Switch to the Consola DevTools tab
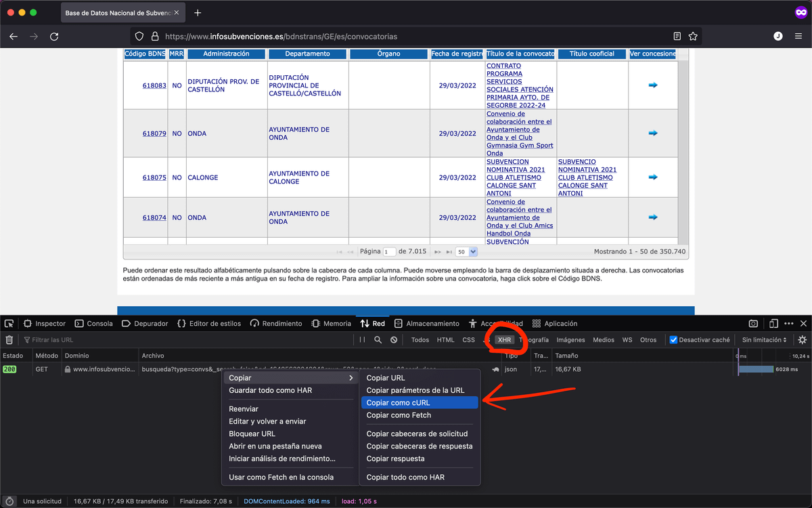This screenshot has width=812, height=508. point(94,324)
